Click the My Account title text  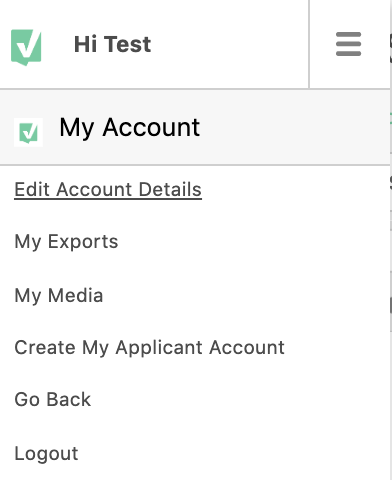tap(130, 128)
